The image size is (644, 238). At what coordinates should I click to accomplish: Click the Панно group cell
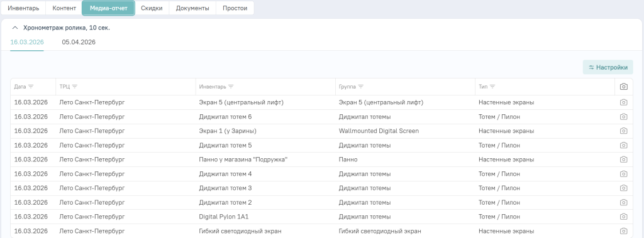coord(348,160)
